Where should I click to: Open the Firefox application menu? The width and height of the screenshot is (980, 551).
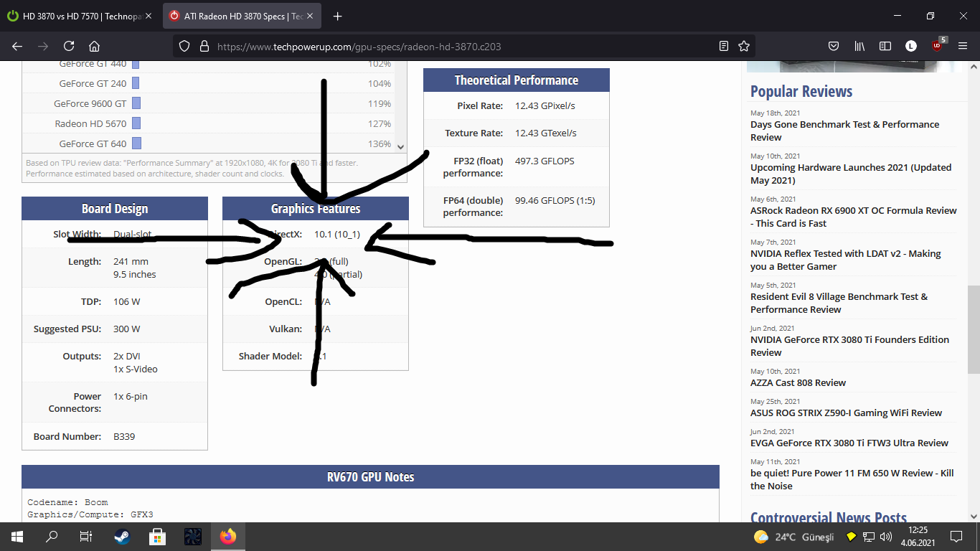click(963, 46)
